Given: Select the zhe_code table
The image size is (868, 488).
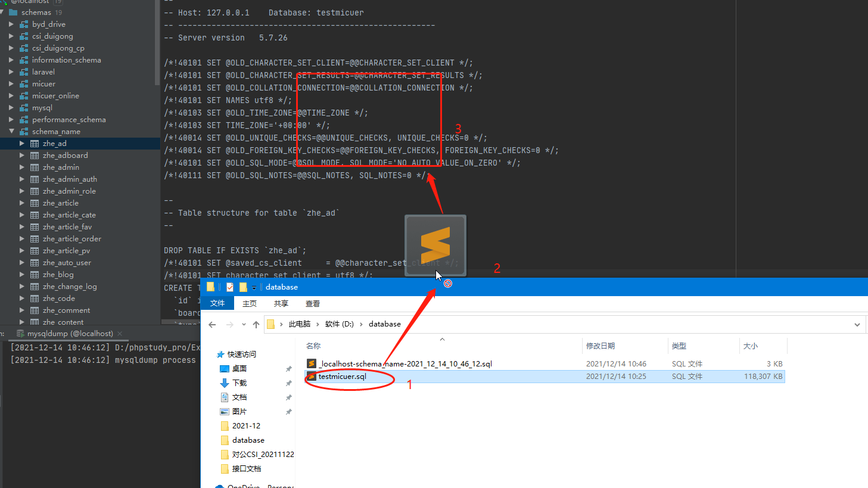Looking at the screenshot, I should click(59, 299).
